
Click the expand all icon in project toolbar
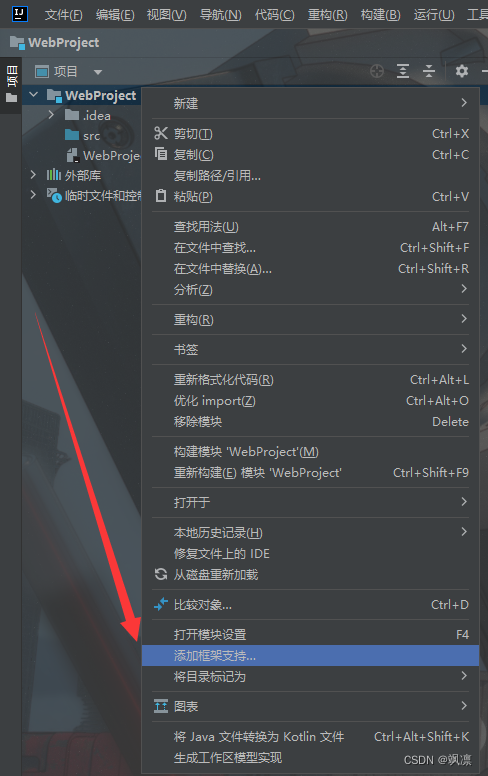(403, 71)
